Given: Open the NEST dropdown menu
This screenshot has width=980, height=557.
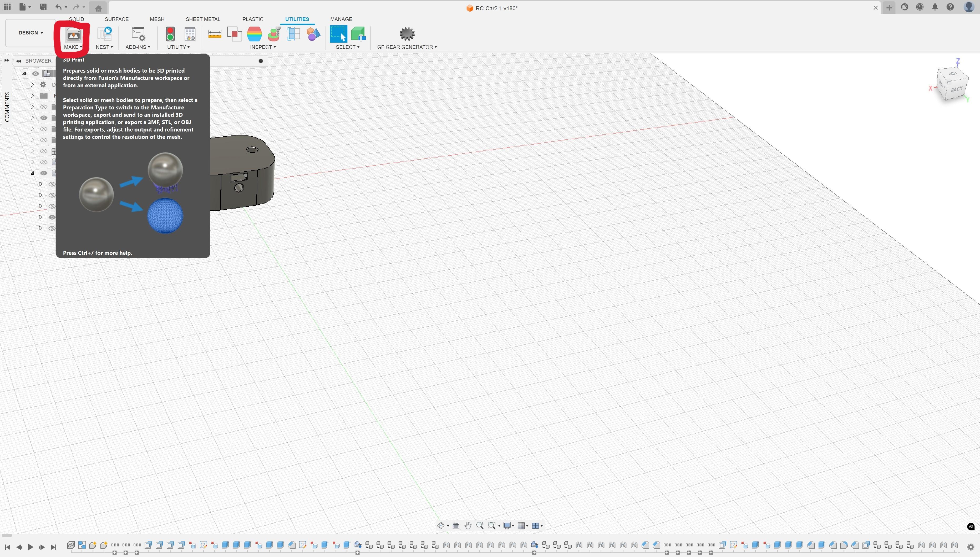Looking at the screenshot, I should tap(104, 47).
